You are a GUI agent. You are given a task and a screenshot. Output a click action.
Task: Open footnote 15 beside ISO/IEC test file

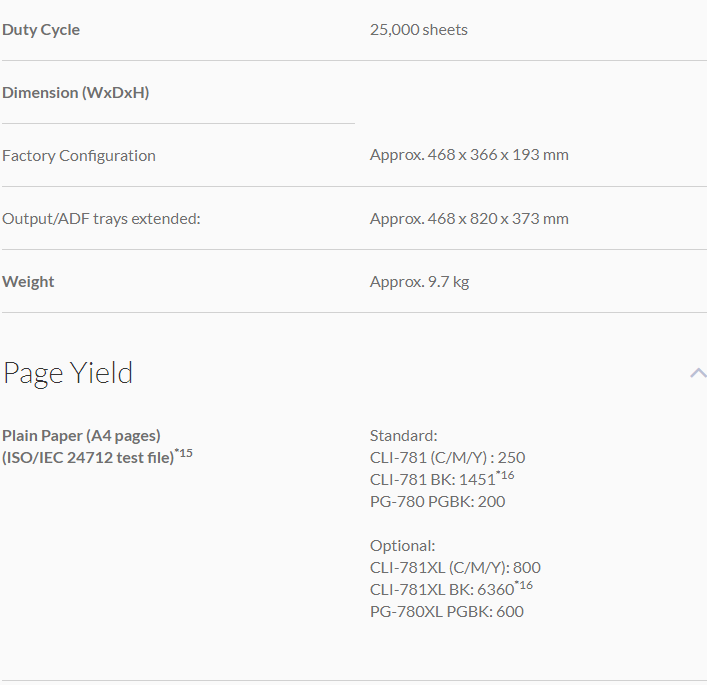point(184,454)
